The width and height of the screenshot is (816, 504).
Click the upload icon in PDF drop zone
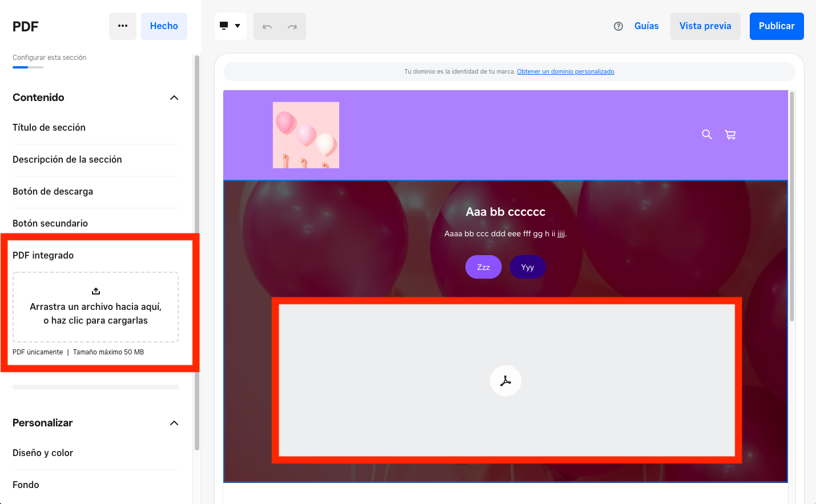(96, 291)
